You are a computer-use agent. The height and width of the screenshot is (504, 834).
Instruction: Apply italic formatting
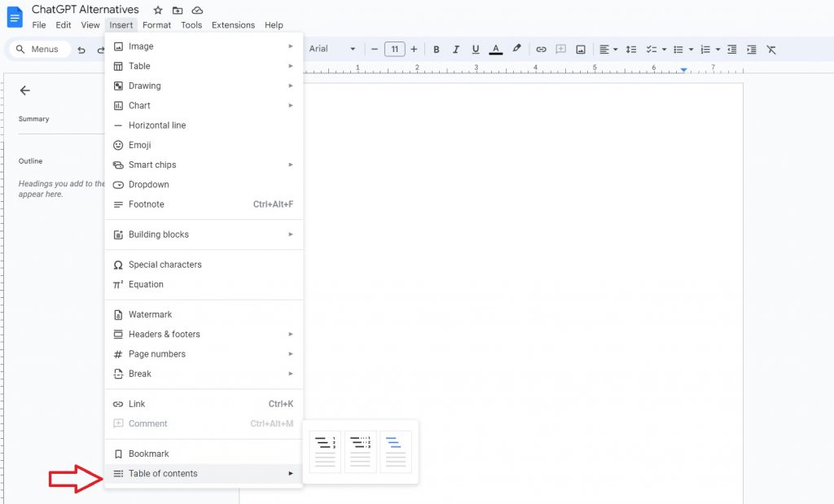coord(456,49)
